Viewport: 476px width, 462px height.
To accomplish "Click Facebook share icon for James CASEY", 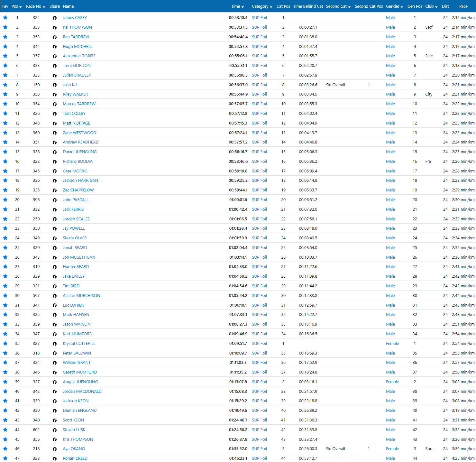I will click(x=55, y=18).
